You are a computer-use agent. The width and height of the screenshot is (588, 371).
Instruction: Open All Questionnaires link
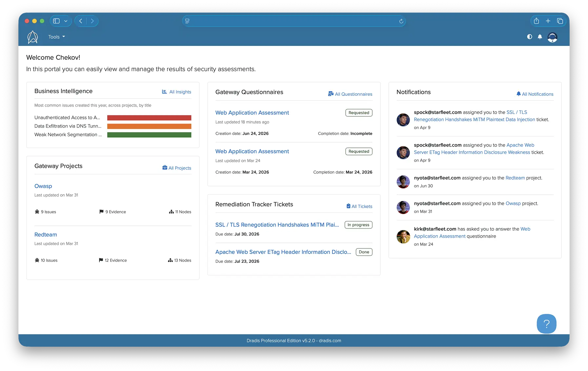(x=350, y=94)
